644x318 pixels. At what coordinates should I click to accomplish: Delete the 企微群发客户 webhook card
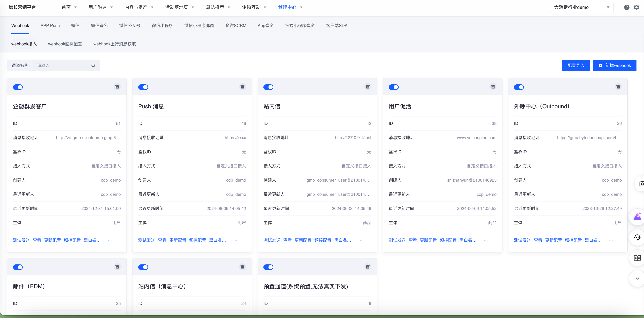(117, 87)
